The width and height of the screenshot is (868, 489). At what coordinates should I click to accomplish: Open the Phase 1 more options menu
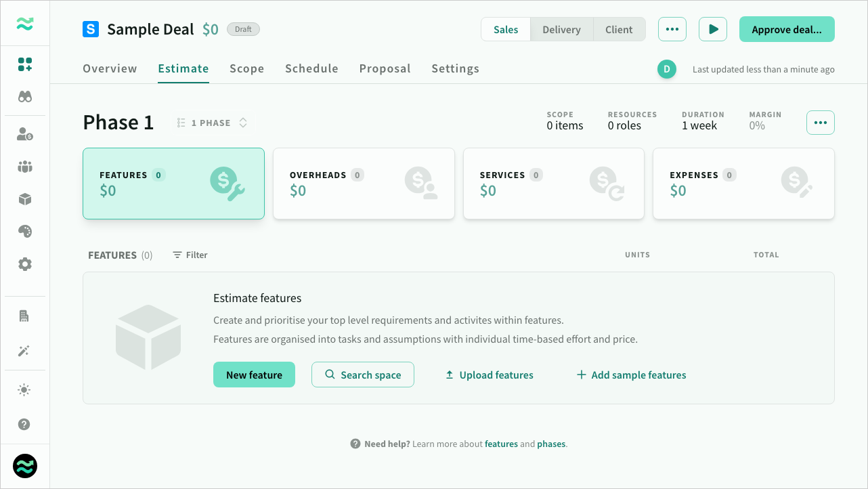click(820, 123)
